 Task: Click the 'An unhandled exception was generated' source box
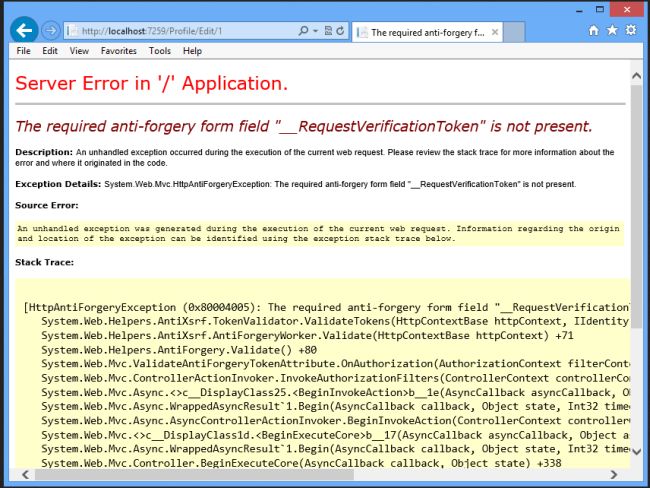pos(320,233)
